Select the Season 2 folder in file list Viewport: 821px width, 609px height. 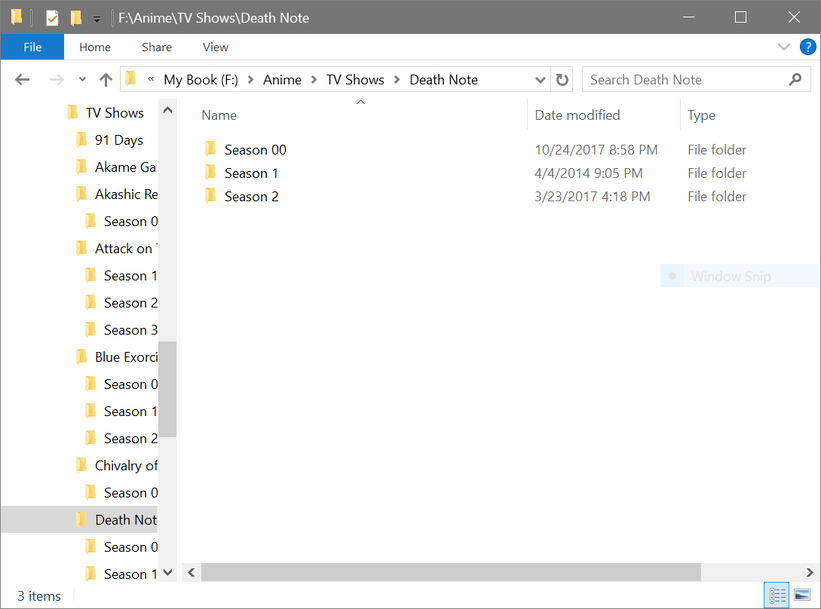(251, 196)
